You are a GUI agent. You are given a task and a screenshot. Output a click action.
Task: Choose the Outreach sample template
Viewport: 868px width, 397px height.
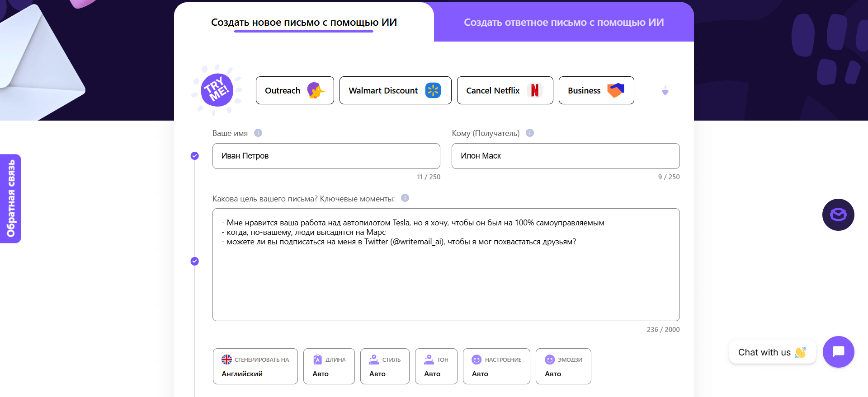click(x=294, y=90)
